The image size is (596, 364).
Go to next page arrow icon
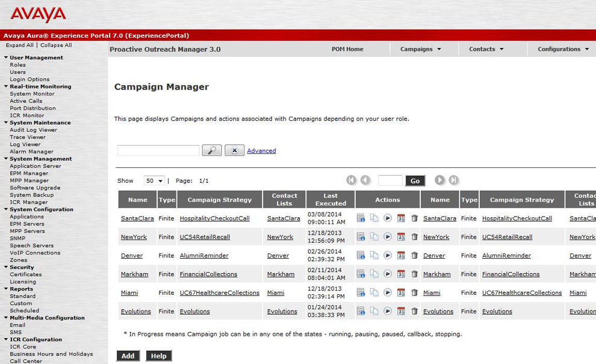tap(440, 180)
